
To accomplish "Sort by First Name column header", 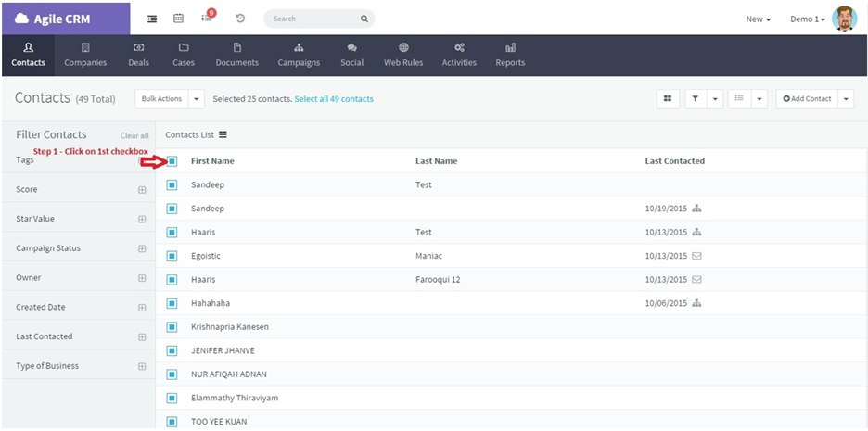I will [212, 161].
